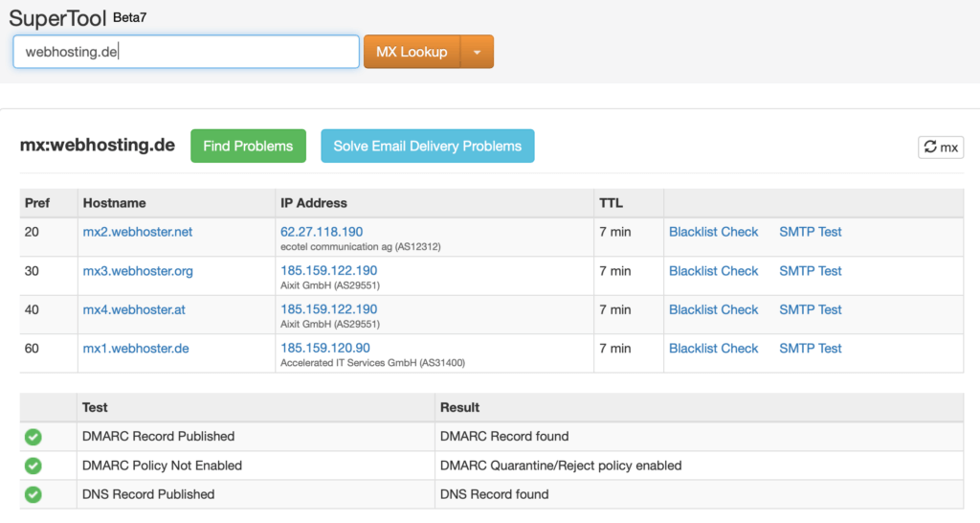Click the Find Problems button
The width and height of the screenshot is (980, 523).
click(248, 146)
